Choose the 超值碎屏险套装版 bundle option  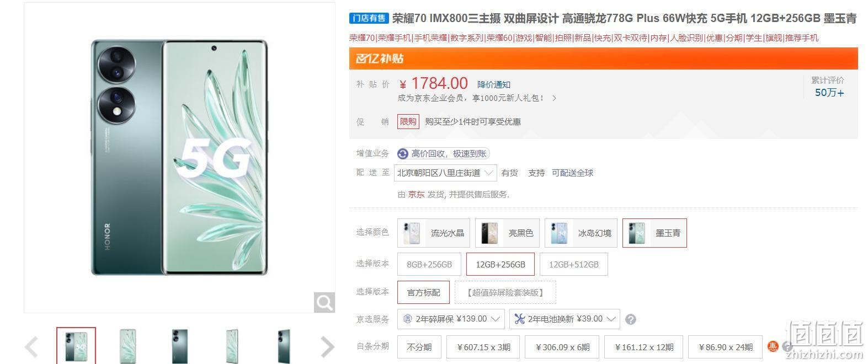505,292
